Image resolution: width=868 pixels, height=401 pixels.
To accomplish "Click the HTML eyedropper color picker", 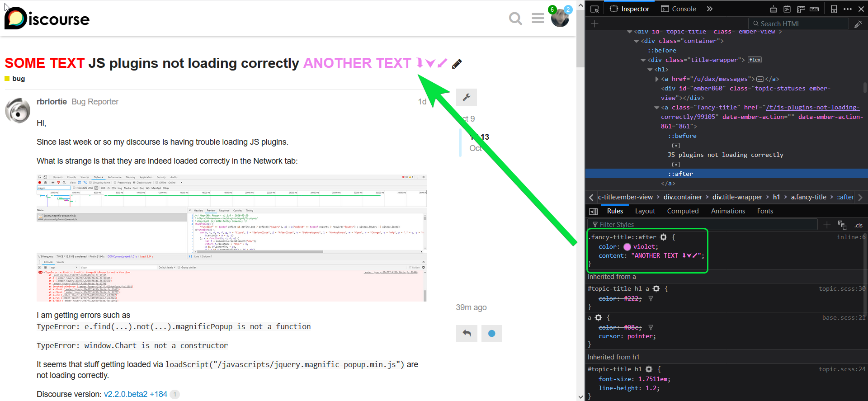I will 858,24.
